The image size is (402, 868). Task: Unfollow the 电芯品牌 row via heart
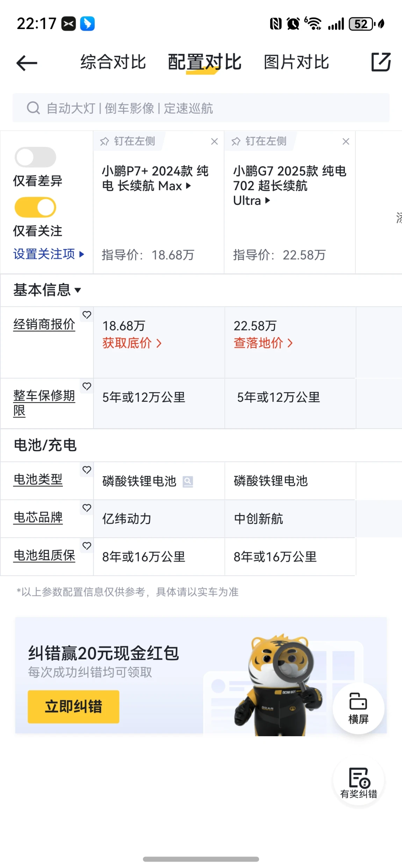(x=87, y=508)
